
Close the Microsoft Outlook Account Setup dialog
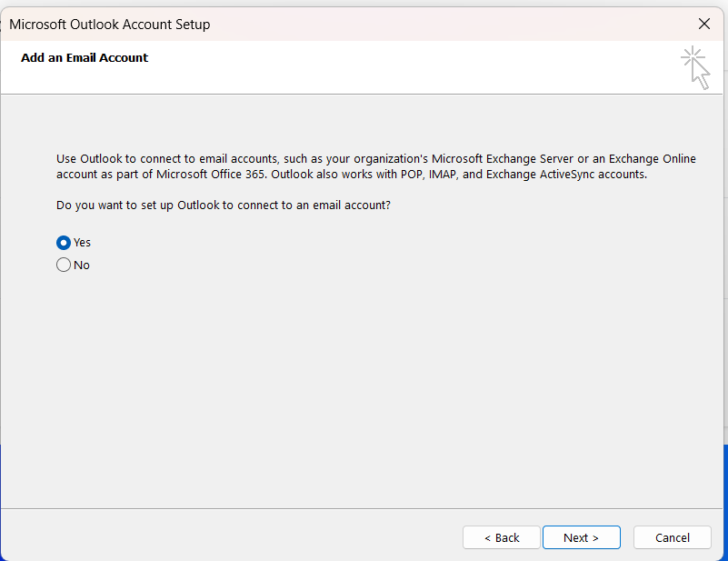pos(703,24)
